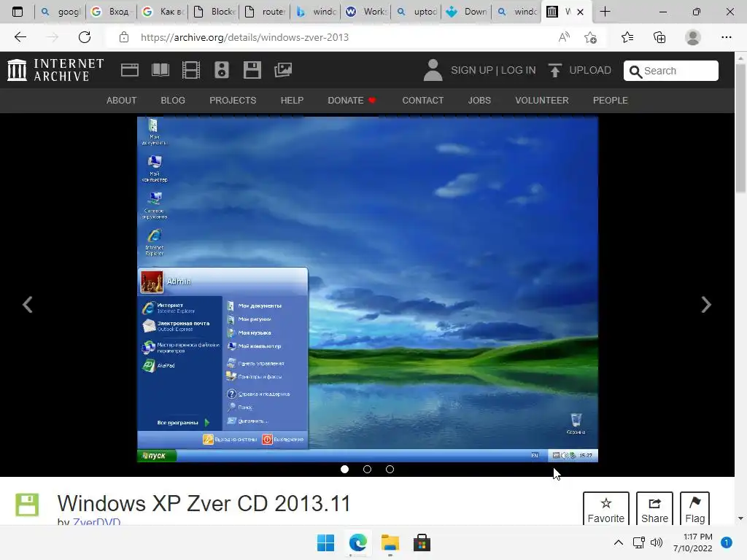
Task: Click the browser Refresh button
Action: pos(85,37)
